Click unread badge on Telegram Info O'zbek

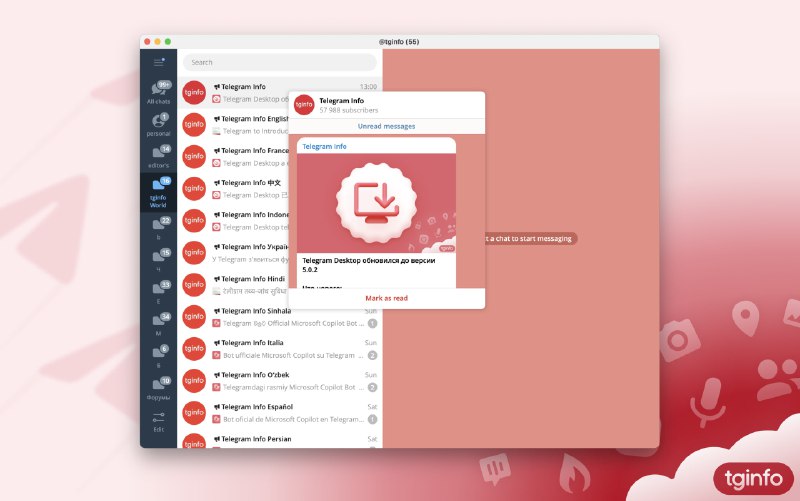372,387
